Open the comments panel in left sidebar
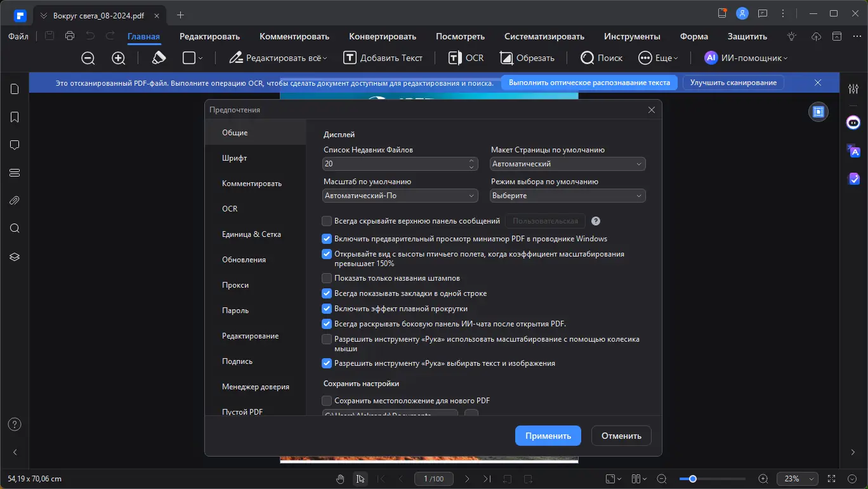Image resolution: width=868 pixels, height=489 pixels. point(15,145)
